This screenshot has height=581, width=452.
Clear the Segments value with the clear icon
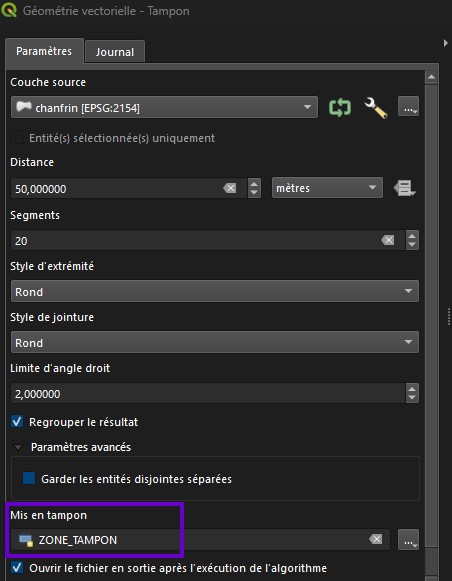(x=388, y=240)
